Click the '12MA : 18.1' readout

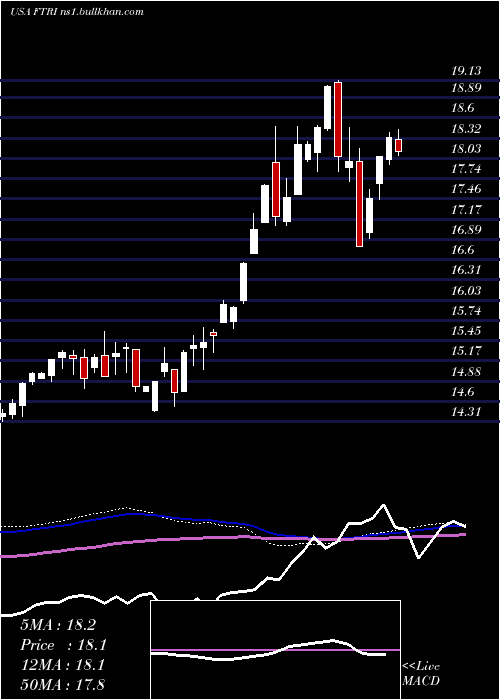click(x=62, y=665)
